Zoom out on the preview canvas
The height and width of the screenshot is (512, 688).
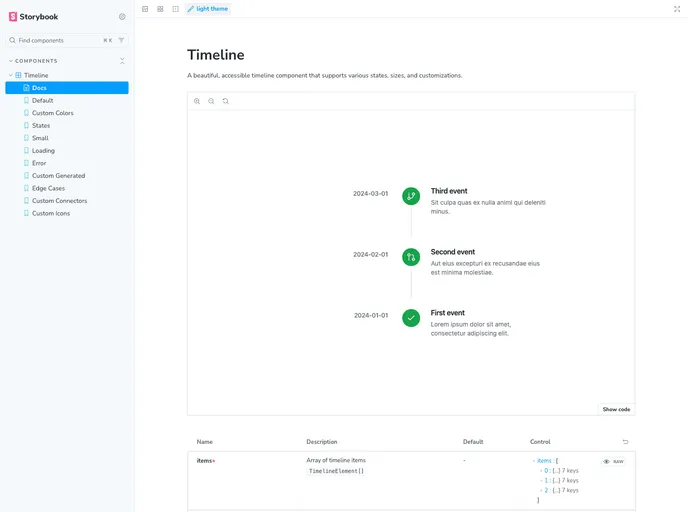tap(211, 101)
